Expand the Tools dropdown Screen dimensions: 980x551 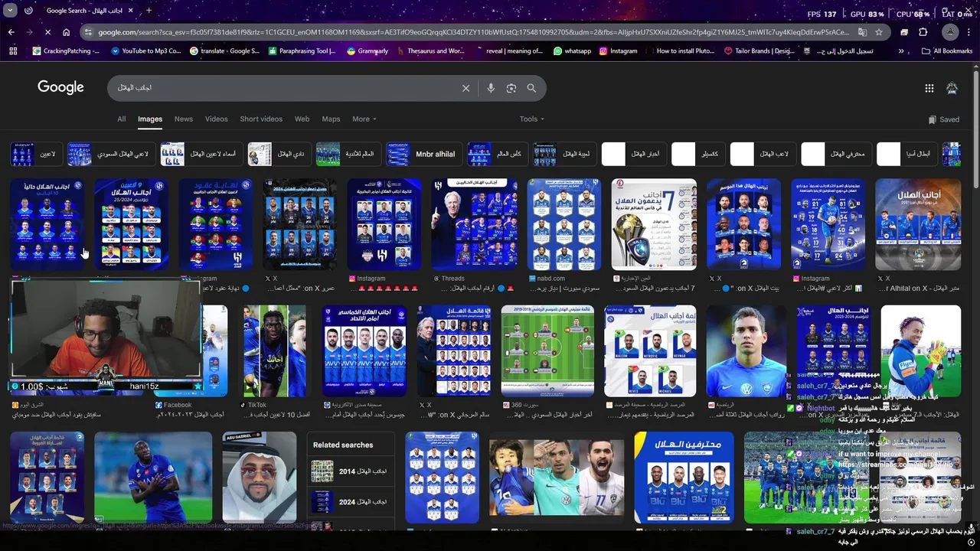(531, 119)
